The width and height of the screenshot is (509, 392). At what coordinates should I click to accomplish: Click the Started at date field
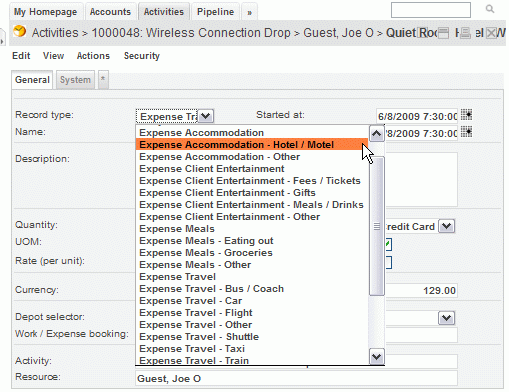click(x=417, y=116)
